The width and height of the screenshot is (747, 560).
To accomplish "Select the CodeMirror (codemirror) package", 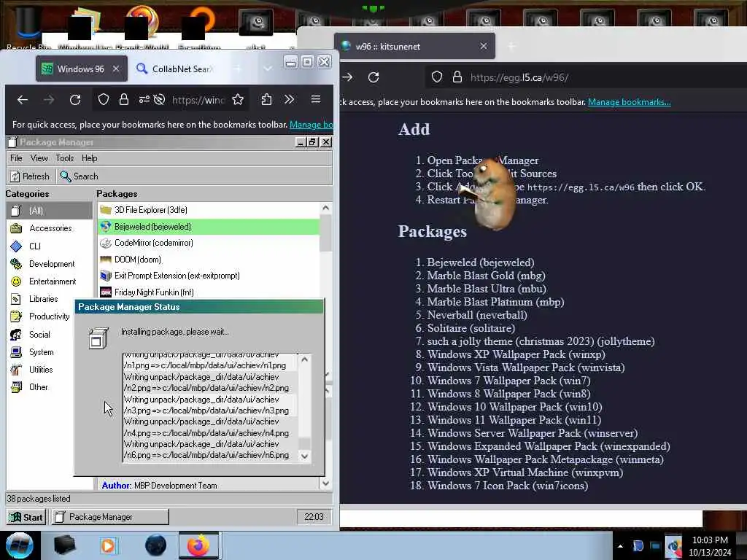I will [209, 243].
